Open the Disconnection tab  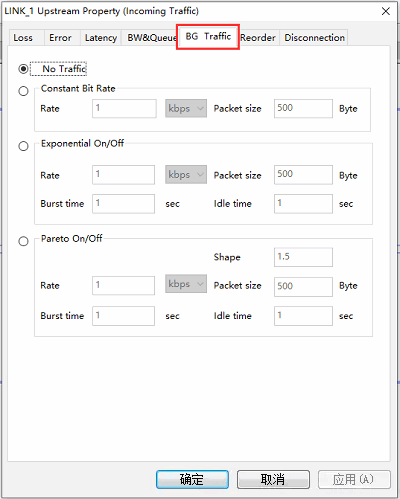point(314,38)
